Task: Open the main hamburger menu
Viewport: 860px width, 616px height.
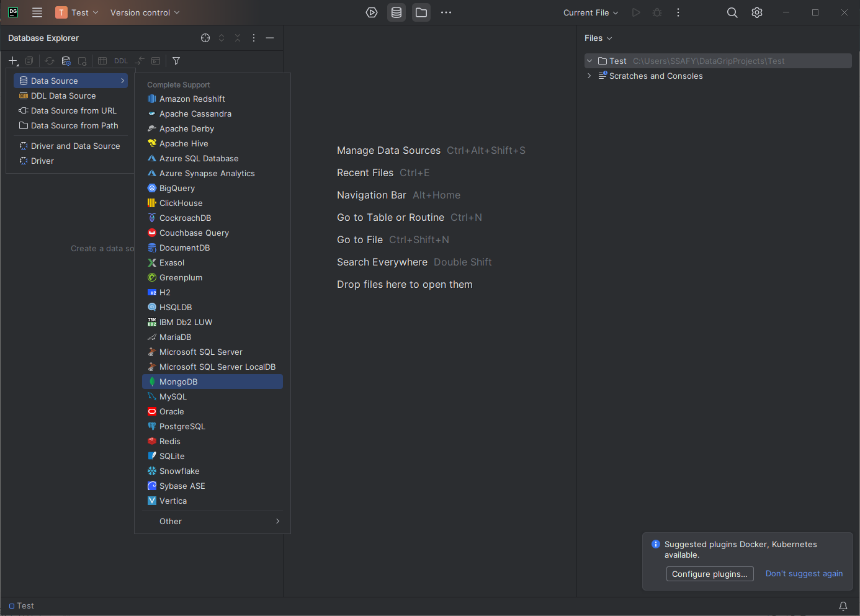Action: click(x=37, y=12)
